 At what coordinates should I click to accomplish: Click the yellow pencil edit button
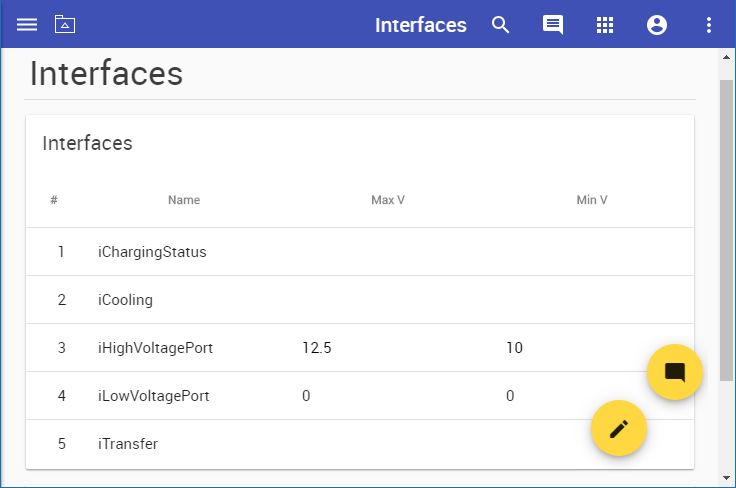click(619, 428)
